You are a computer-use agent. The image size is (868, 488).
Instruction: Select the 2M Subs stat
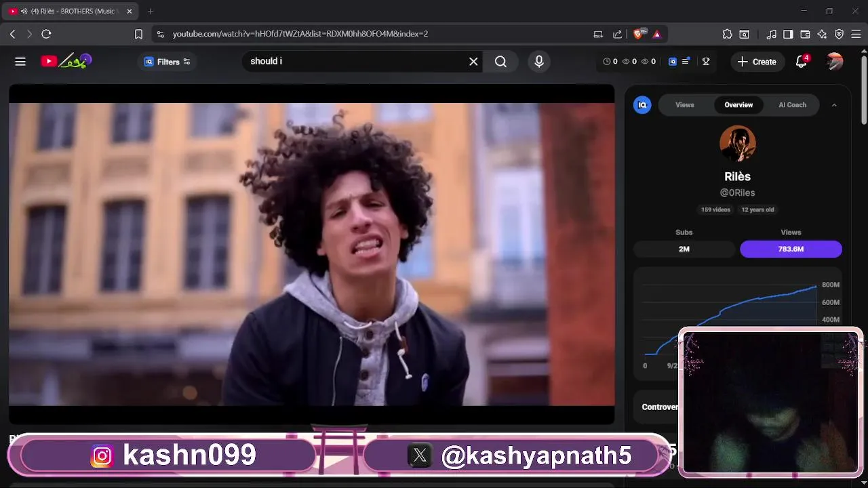684,249
